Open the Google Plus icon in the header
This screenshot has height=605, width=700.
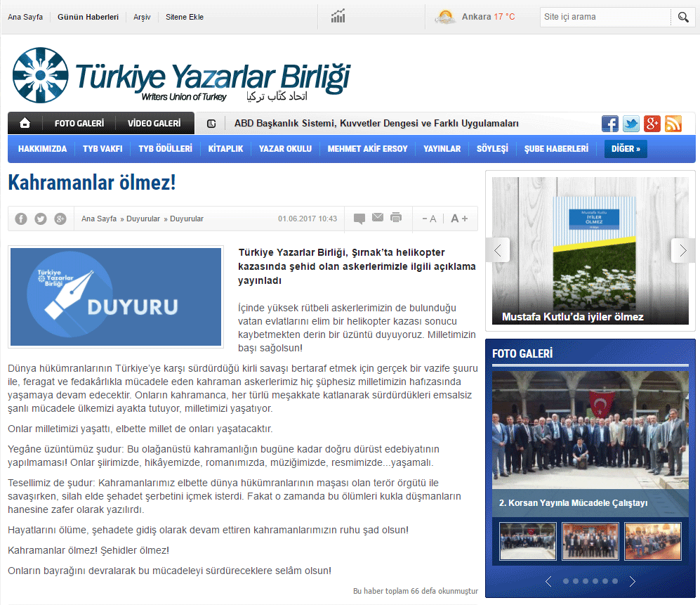point(652,124)
